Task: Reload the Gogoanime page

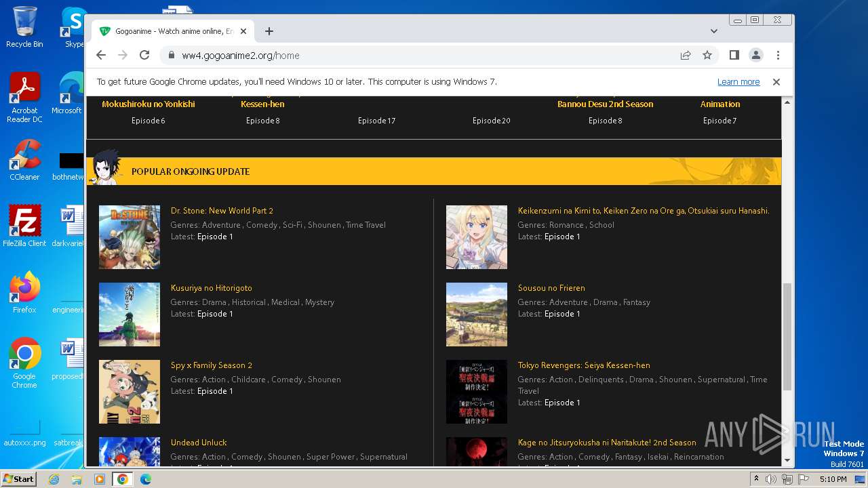Action: (x=144, y=56)
